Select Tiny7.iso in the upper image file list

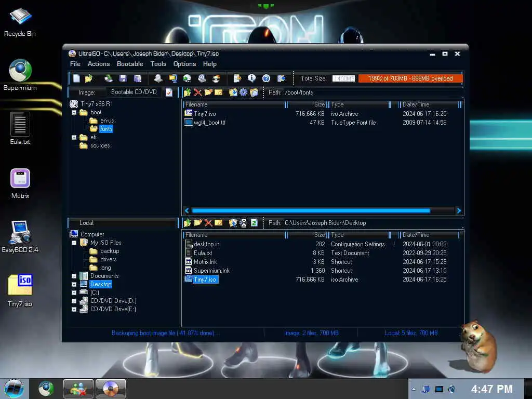coord(205,114)
